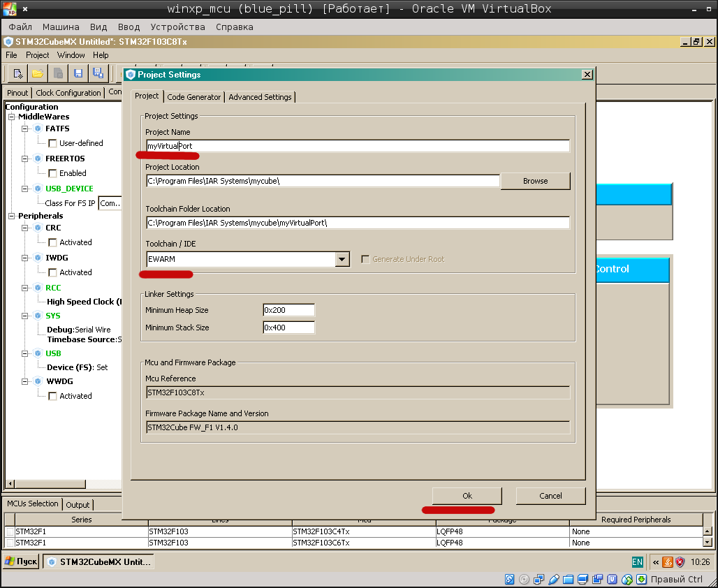The image size is (718, 588).
Task: Open the Toolchain / IDE dropdown
Action: [x=342, y=259]
